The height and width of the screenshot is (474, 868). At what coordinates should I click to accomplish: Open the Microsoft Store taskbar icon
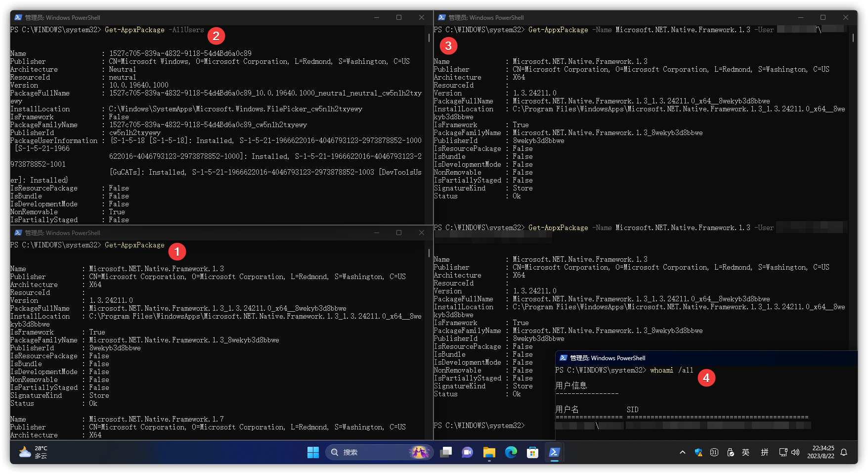pyautogui.click(x=532, y=452)
